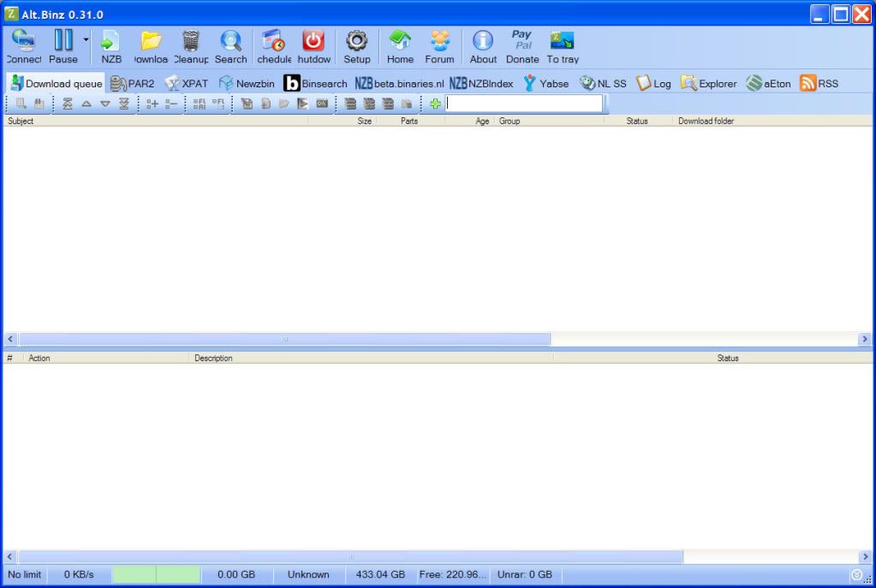Run Cleanup from the main toolbar
Screen dimensions: 876x588
[189, 45]
